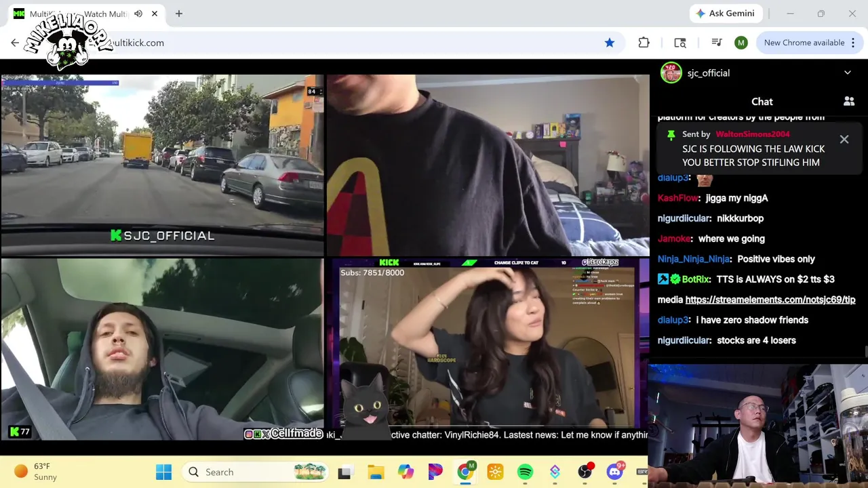Image resolution: width=868 pixels, height=488 pixels.
Task: Click the Kick logo beside viewer count 77
Action: (14, 431)
